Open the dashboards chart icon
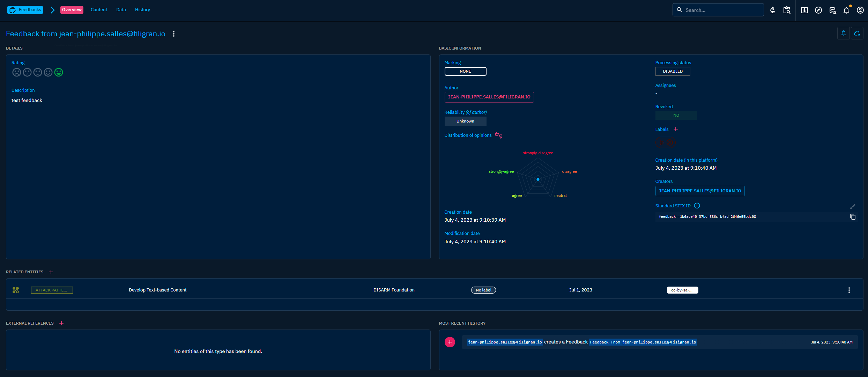 click(804, 10)
